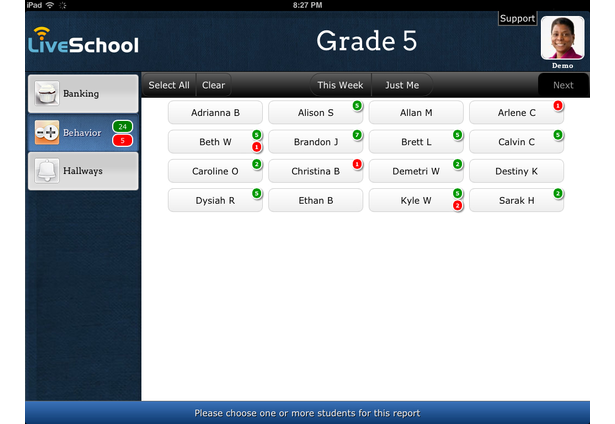
Task: Click Christina B red 1 badge
Action: click(x=357, y=164)
